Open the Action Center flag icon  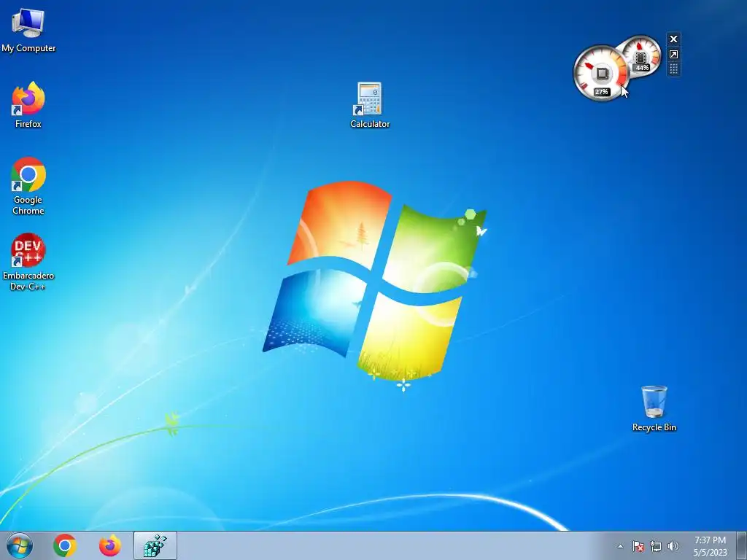pyautogui.click(x=638, y=546)
